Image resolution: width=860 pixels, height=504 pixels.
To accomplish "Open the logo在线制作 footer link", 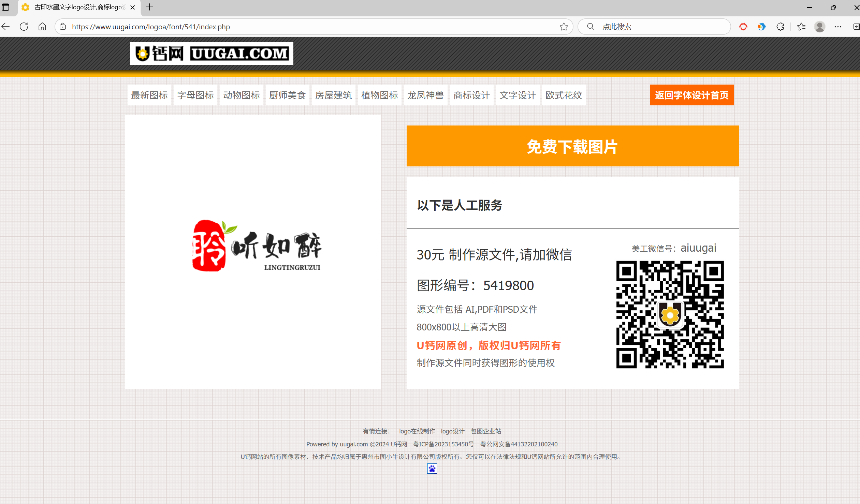I will tap(417, 431).
